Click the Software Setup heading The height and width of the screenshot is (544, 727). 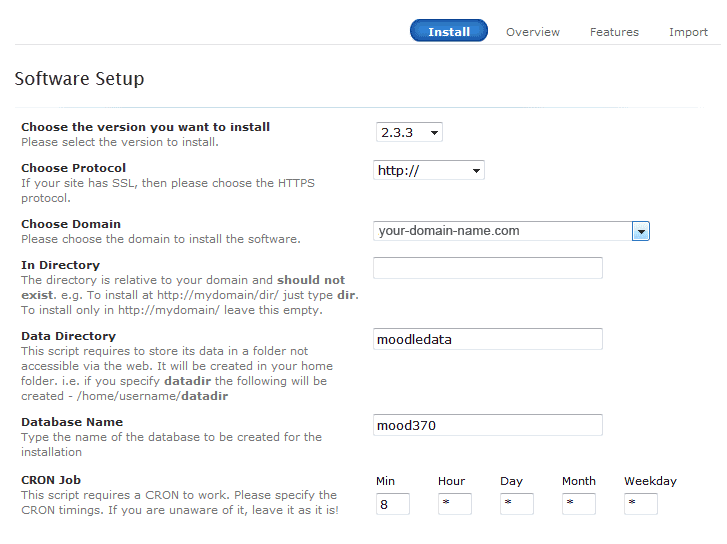click(79, 79)
